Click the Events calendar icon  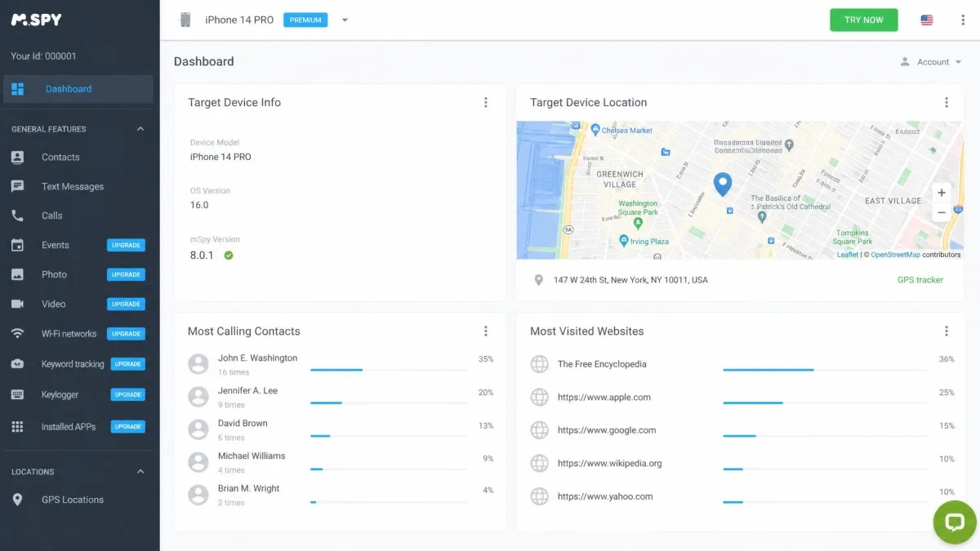17,245
